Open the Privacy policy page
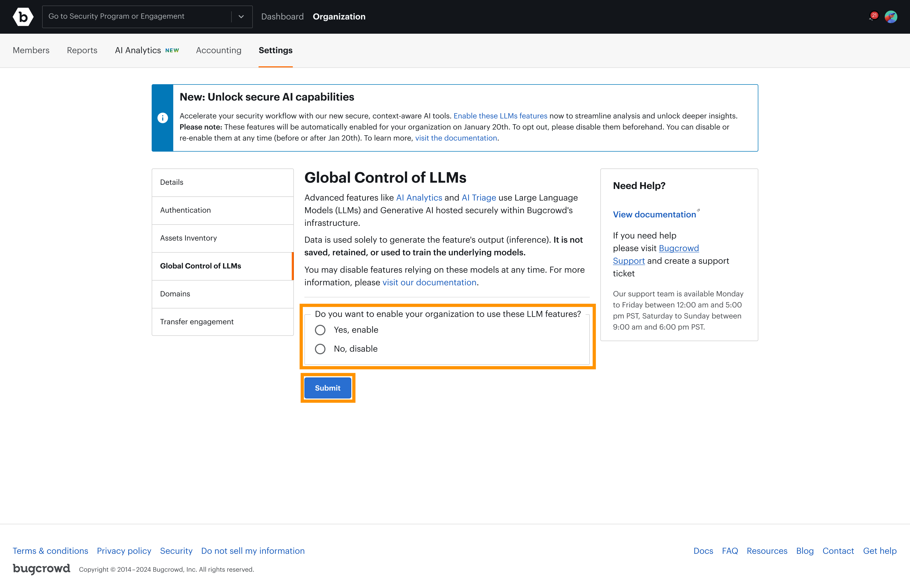910x588 pixels. click(x=124, y=551)
